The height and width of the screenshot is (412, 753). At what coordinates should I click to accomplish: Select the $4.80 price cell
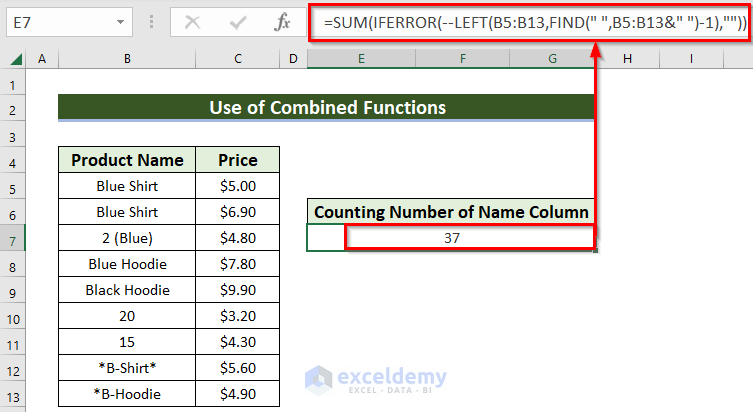[238, 238]
